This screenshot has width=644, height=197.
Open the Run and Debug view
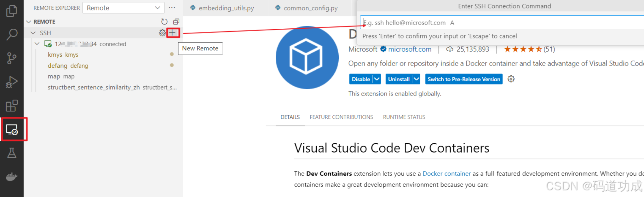coord(12,82)
